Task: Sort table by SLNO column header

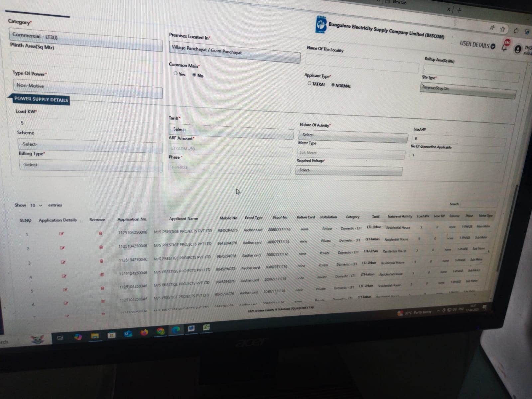Action: (25, 220)
